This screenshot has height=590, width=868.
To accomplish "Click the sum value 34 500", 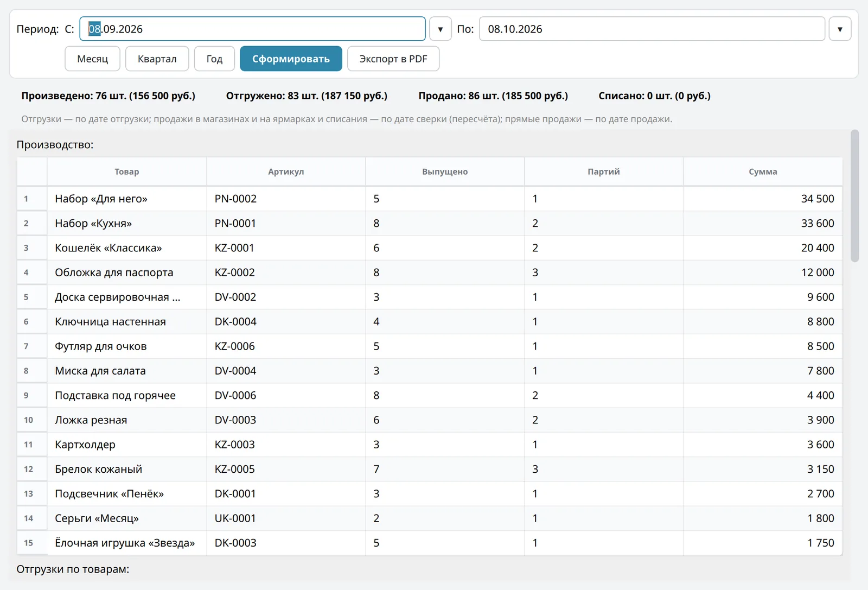I will 818,199.
